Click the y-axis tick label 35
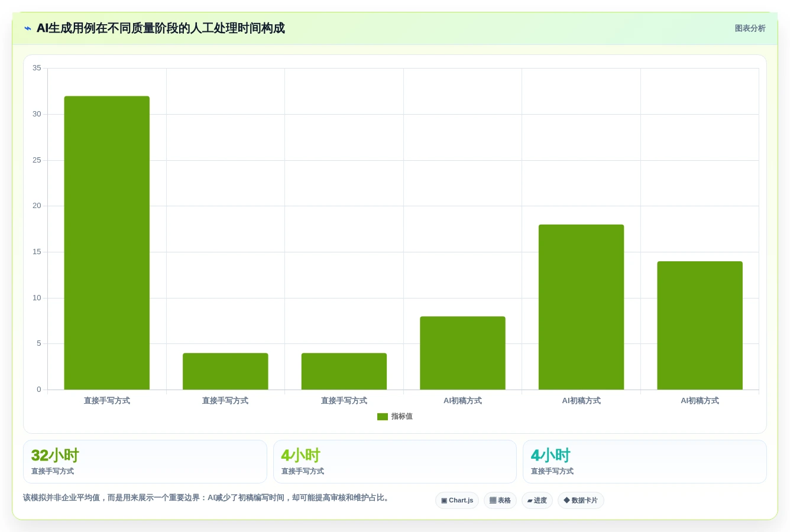This screenshot has width=790, height=532. 37,68
